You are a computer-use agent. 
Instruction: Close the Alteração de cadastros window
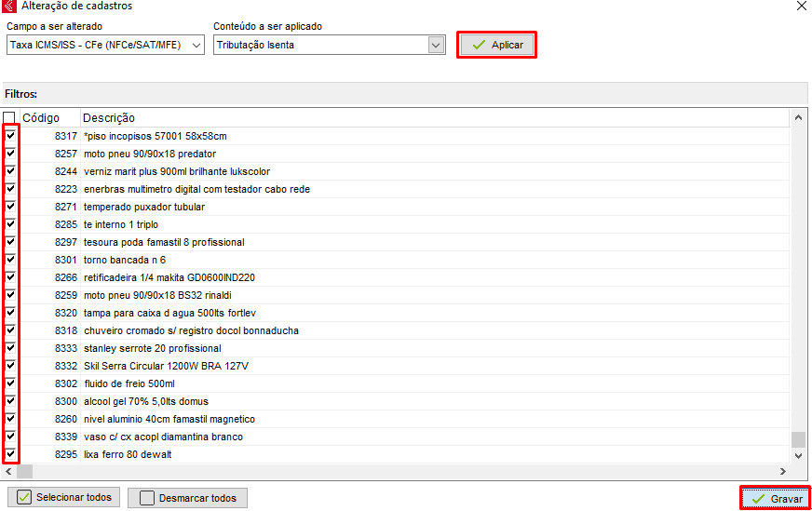801,7
